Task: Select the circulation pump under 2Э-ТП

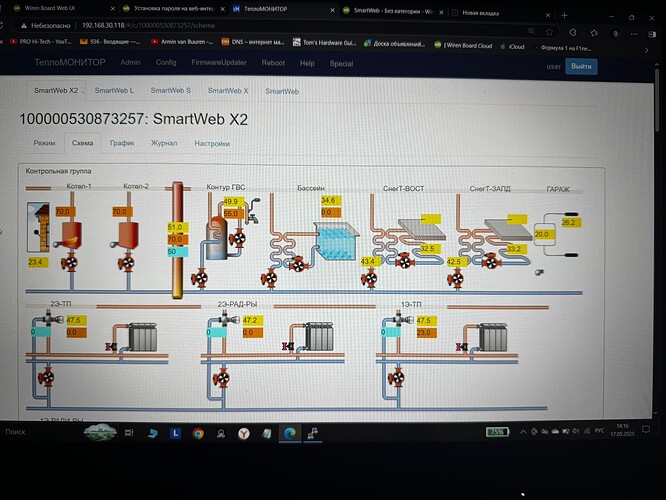Action: pyautogui.click(x=46, y=377)
